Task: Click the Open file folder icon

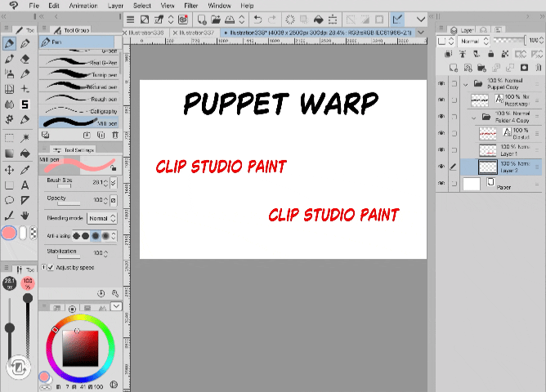Action: coord(216,20)
